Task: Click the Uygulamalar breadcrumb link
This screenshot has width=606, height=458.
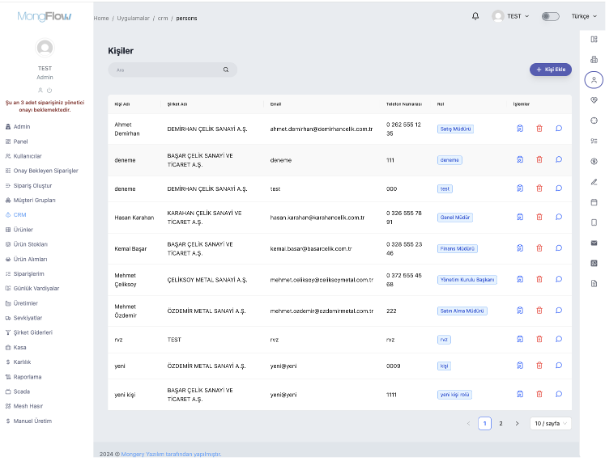Action: point(133,18)
